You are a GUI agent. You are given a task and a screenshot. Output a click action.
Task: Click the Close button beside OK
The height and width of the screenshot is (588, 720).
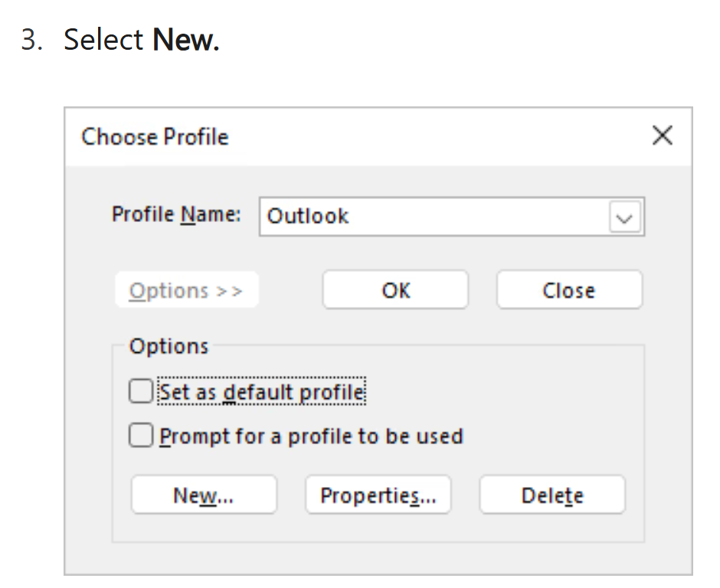tap(568, 291)
